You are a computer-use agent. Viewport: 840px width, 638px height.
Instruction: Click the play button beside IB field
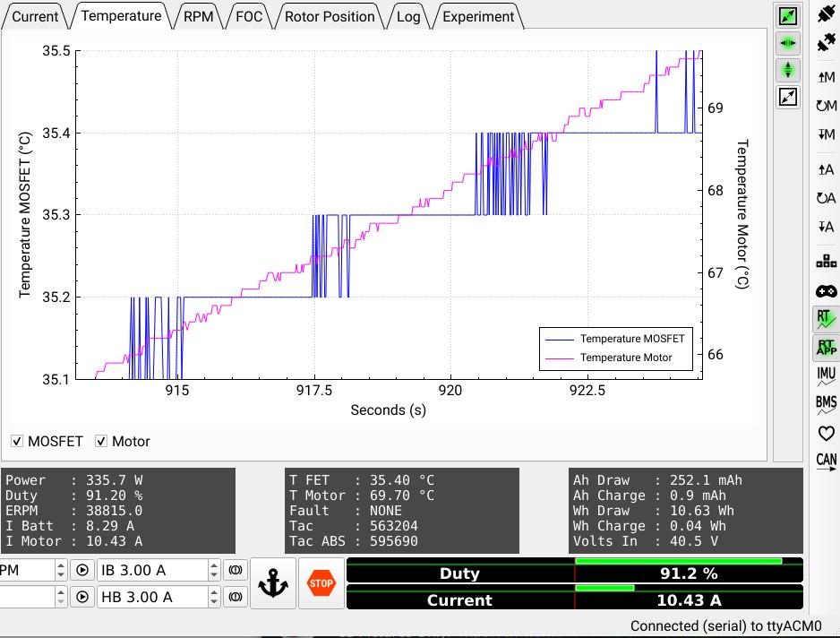coord(82,570)
